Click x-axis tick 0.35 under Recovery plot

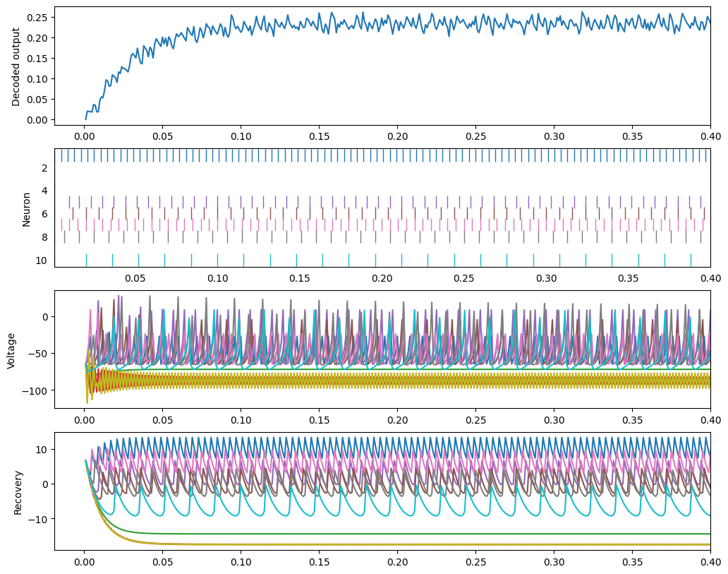[632, 563]
